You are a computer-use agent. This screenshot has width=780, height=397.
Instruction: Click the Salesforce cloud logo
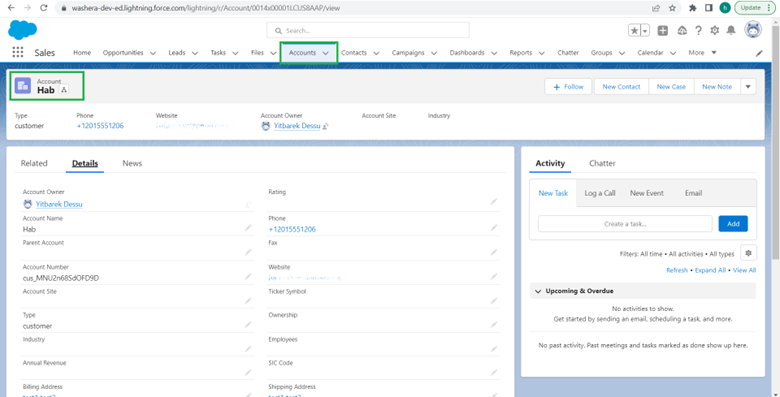coord(22,30)
